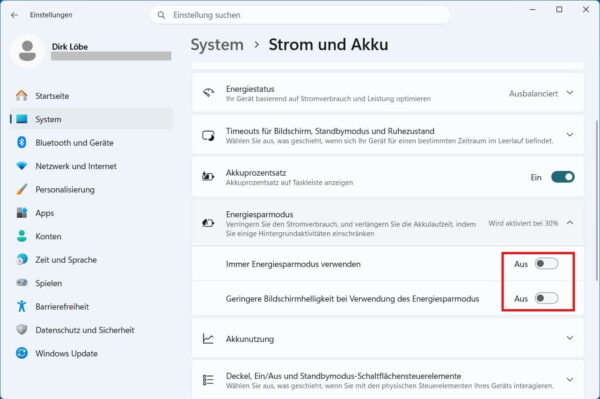
Task: Expand the Deckel, Ein/Aus section chevron
Action: (570, 379)
